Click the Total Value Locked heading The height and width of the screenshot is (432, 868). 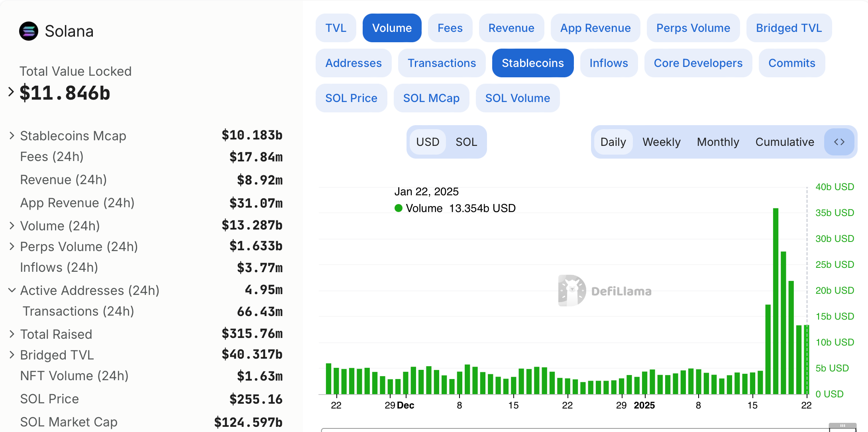tap(76, 71)
